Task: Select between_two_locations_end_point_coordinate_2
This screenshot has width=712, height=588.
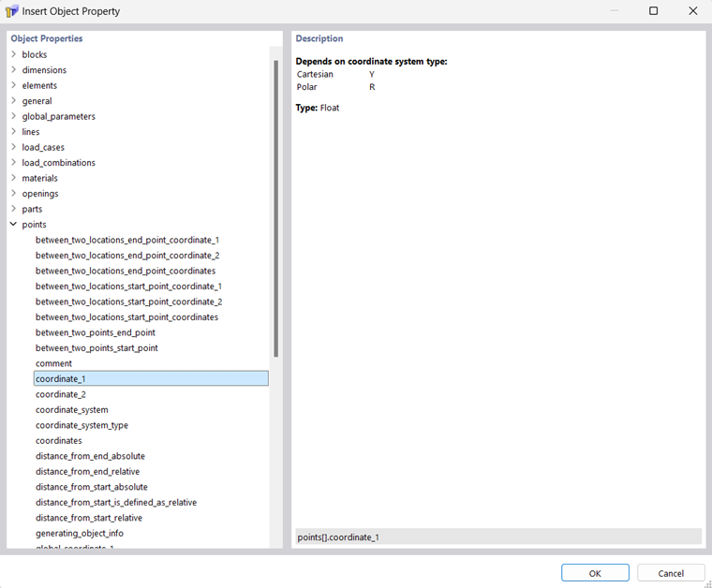Action: point(127,256)
